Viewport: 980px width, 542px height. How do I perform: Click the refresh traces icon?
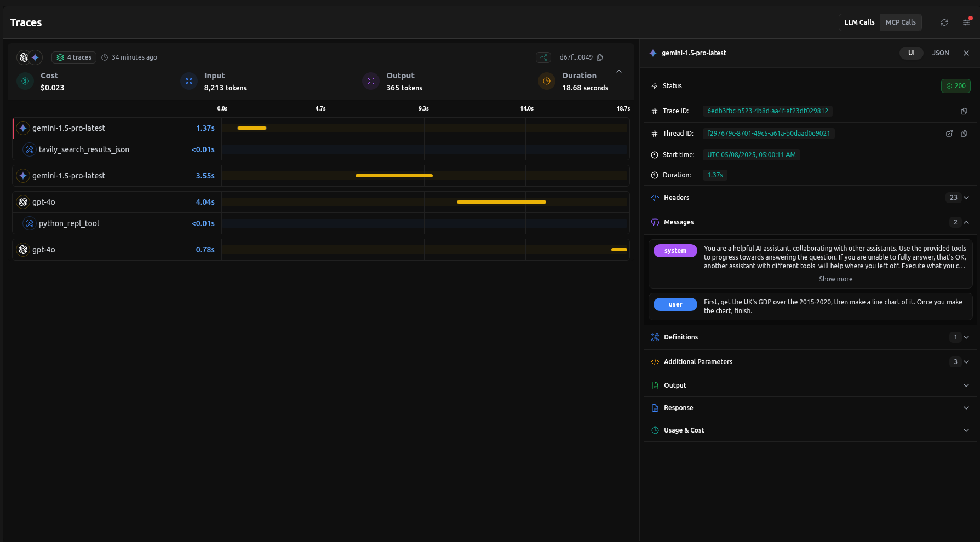(x=944, y=22)
